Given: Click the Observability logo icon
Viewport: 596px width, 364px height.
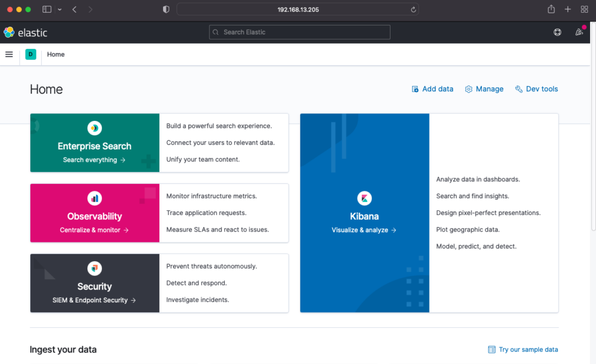Looking at the screenshot, I should 95,198.
